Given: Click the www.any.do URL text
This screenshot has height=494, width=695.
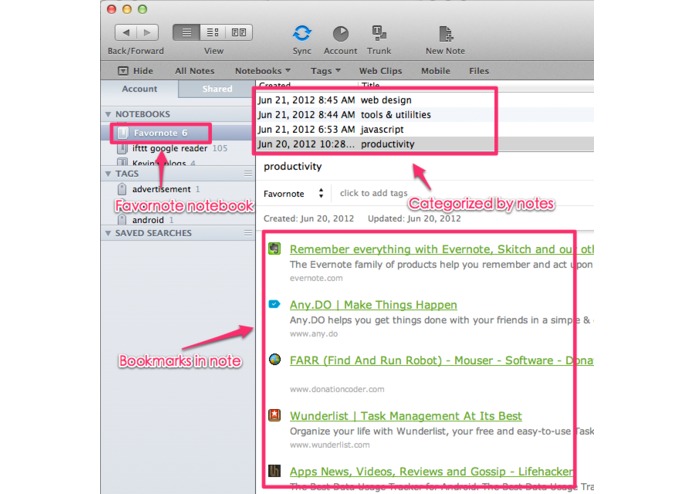Looking at the screenshot, I should (x=314, y=334).
